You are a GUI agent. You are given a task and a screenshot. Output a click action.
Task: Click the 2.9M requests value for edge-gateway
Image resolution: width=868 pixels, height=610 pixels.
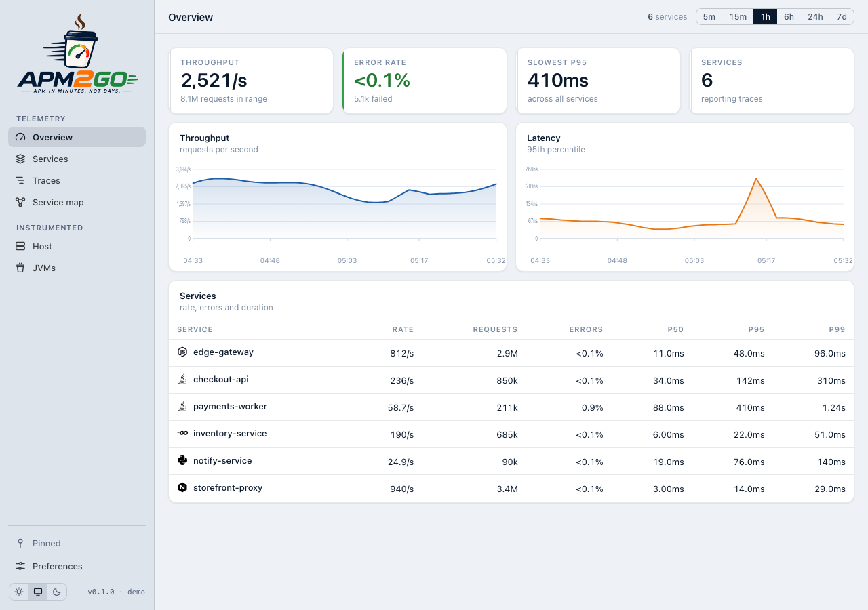[x=507, y=353]
